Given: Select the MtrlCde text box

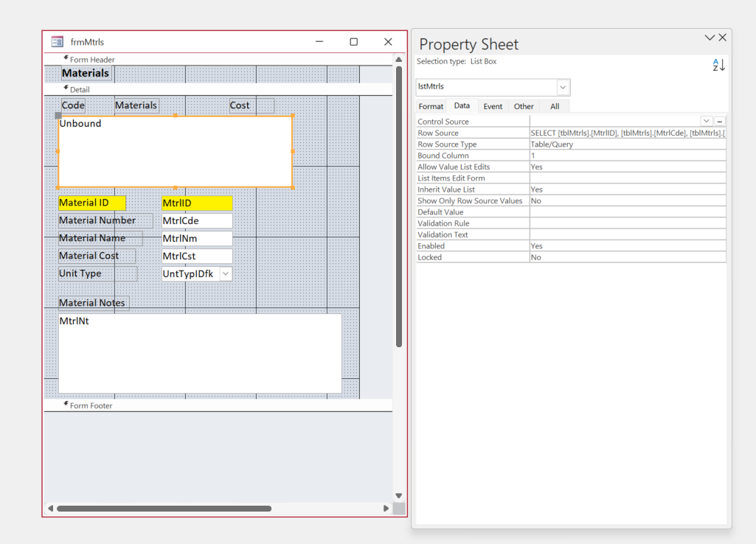Looking at the screenshot, I should pyautogui.click(x=197, y=220).
